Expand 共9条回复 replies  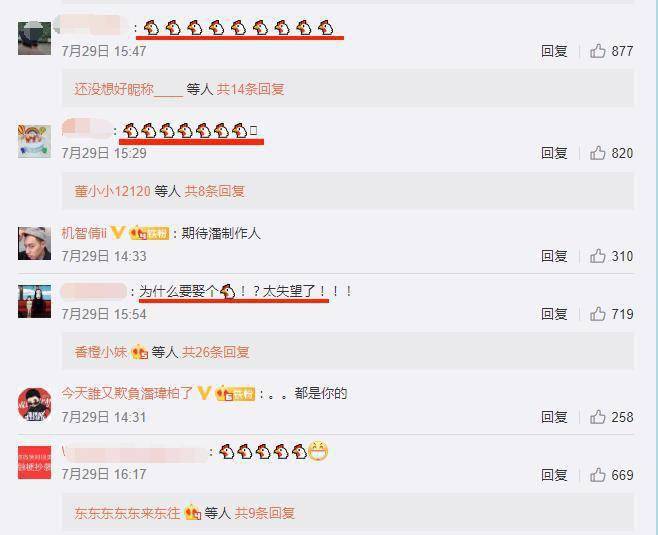tap(264, 513)
